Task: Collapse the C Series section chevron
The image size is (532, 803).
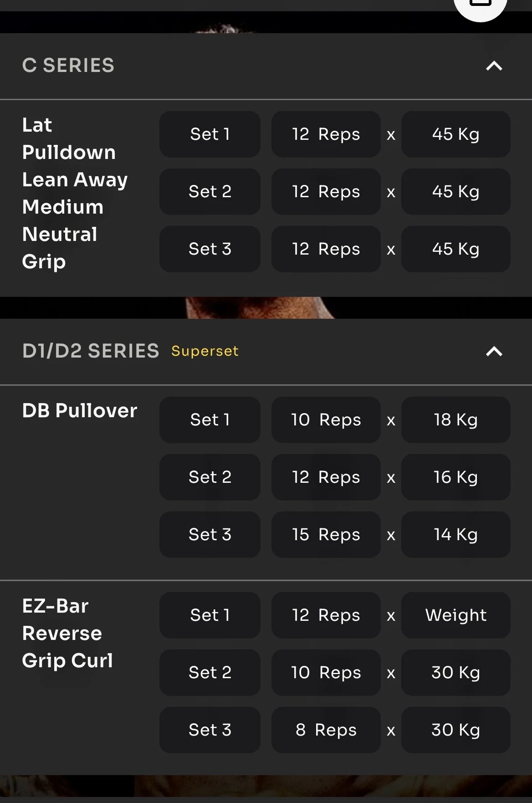Action: [x=494, y=66]
